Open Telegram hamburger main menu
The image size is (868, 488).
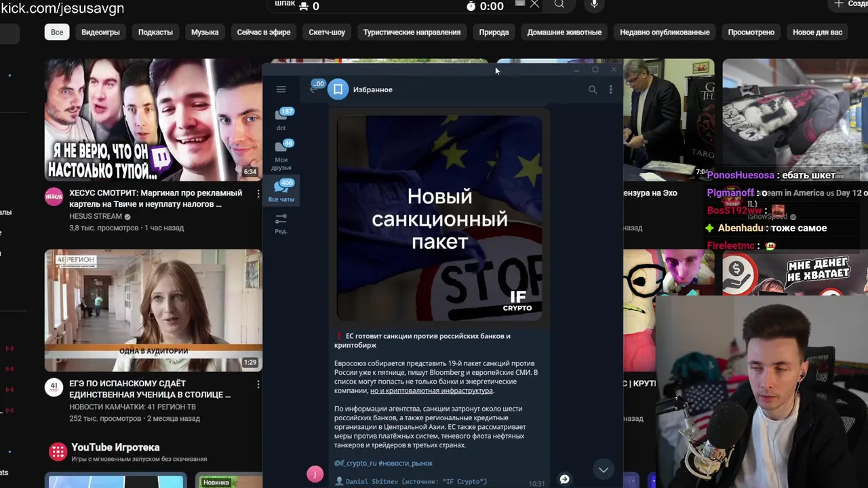coord(281,89)
